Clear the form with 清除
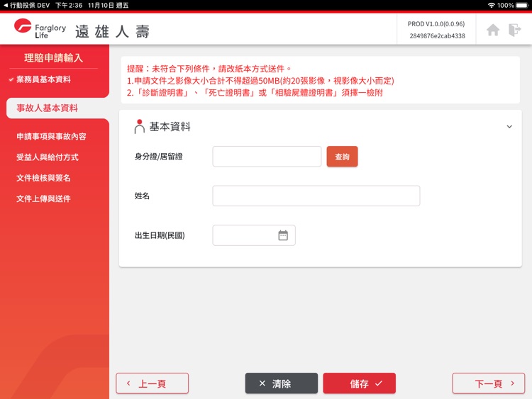532x399 pixels. pos(282,383)
